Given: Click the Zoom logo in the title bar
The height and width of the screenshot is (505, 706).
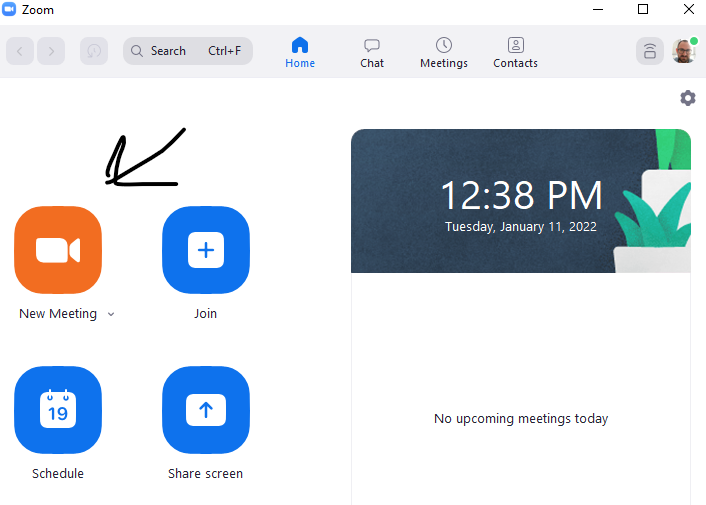Looking at the screenshot, I should 9,9.
